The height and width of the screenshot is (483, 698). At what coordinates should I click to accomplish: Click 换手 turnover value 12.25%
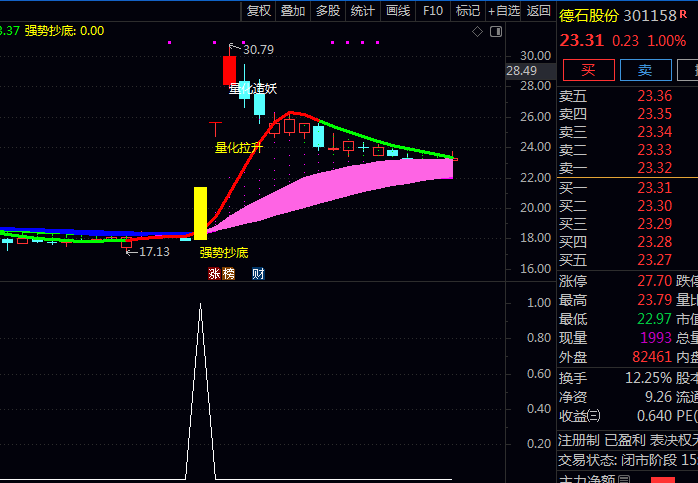coord(648,378)
